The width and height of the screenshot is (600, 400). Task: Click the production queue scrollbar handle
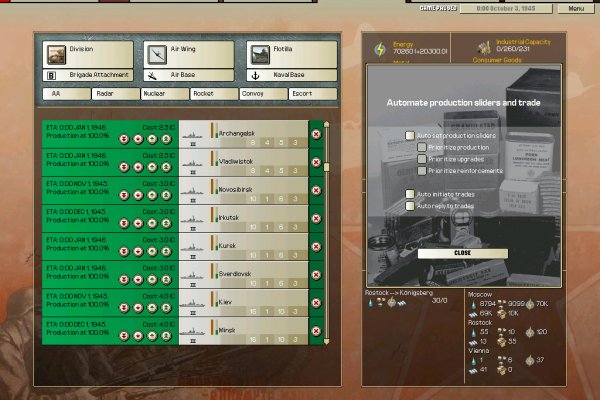(326, 167)
